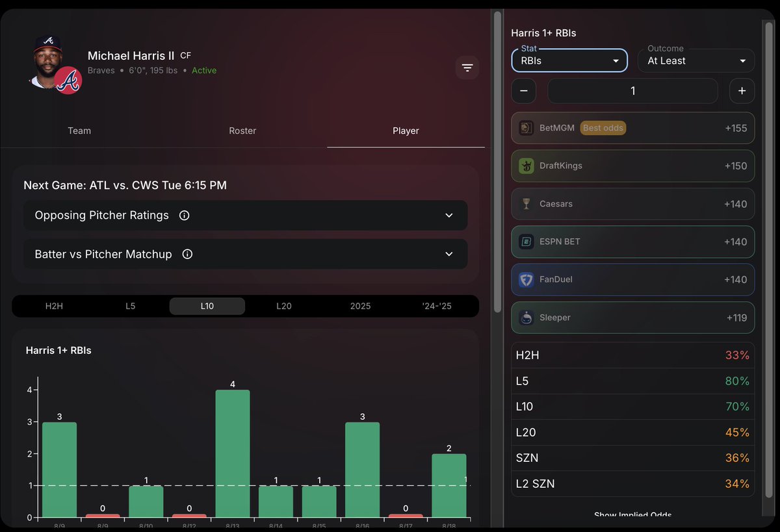This screenshot has width=780, height=532.
Task: Click the green Active status label
Action: (204, 70)
